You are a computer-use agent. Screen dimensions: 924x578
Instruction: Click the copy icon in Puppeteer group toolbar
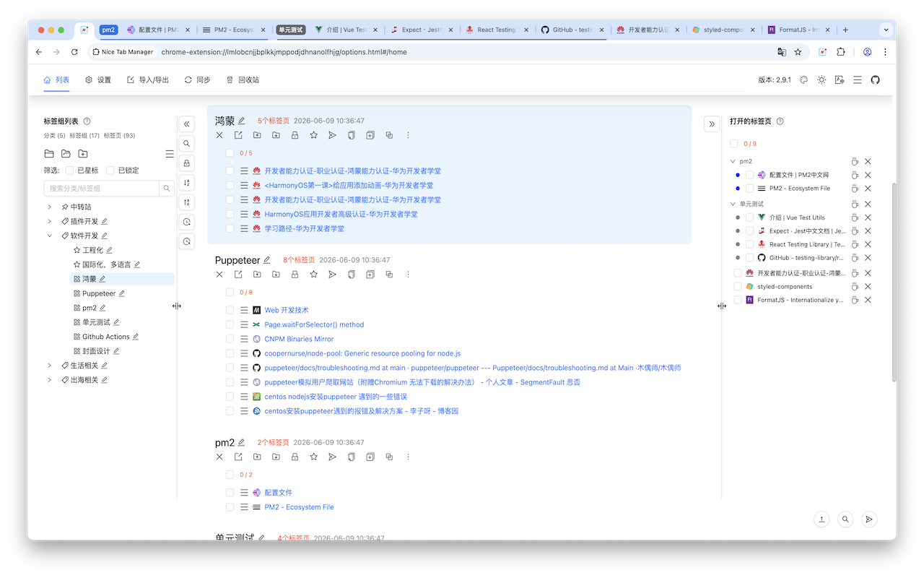[352, 275]
